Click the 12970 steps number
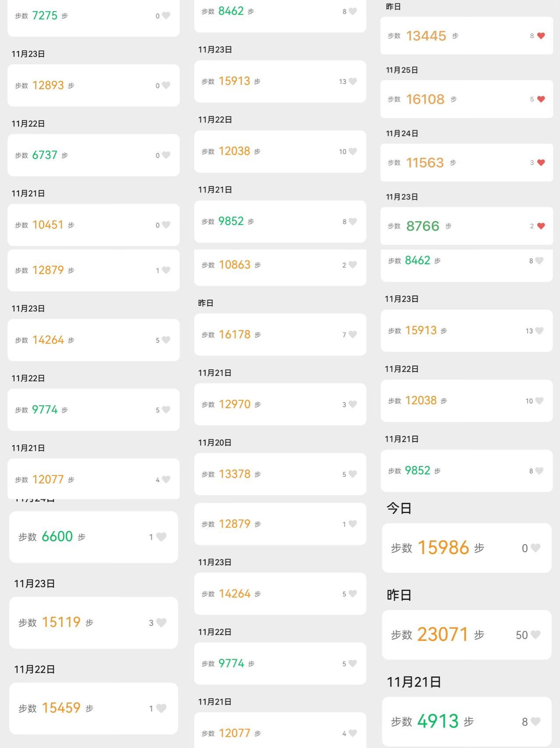The width and height of the screenshot is (560, 748). click(x=235, y=404)
